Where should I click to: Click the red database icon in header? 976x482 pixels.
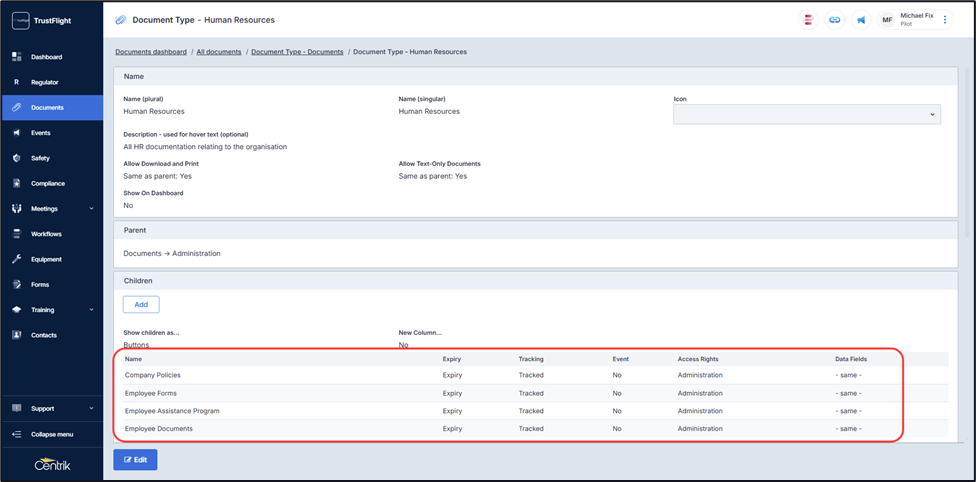point(808,20)
